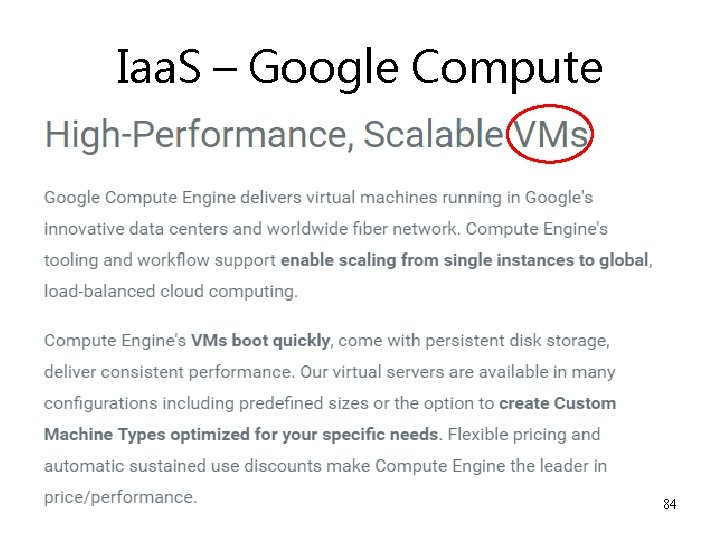The image size is (720, 540).
Task: Click the bold text "enable scaling from single instances to global"
Action: point(464,260)
